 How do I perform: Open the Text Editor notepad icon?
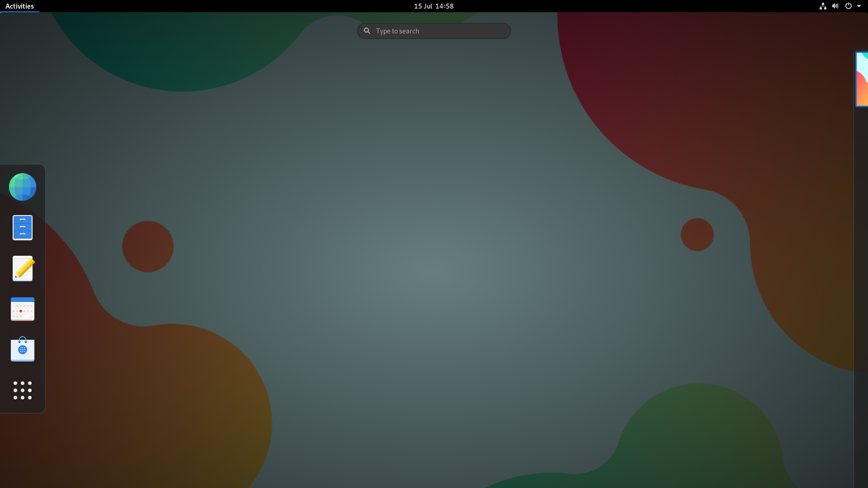[23, 268]
